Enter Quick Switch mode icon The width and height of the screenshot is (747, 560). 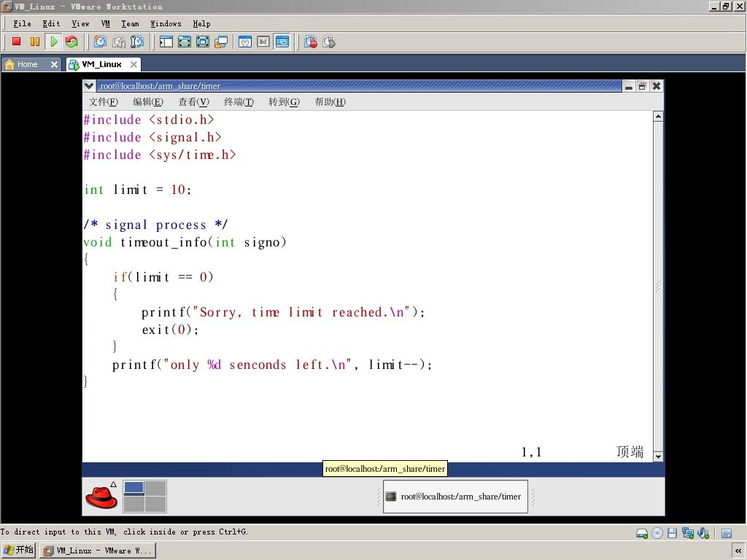[185, 42]
